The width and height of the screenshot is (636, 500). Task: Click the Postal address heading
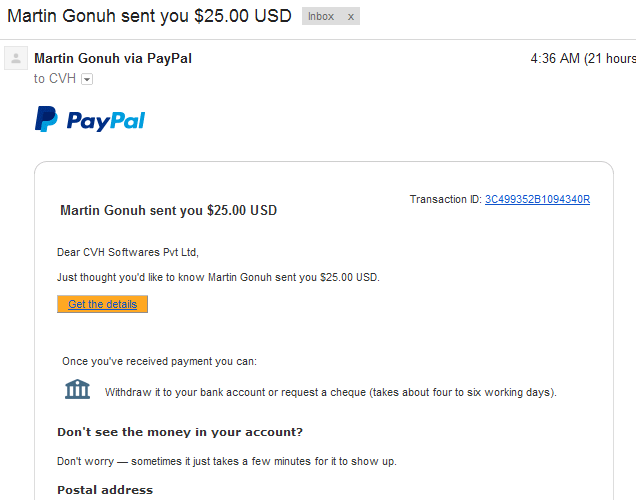105,490
